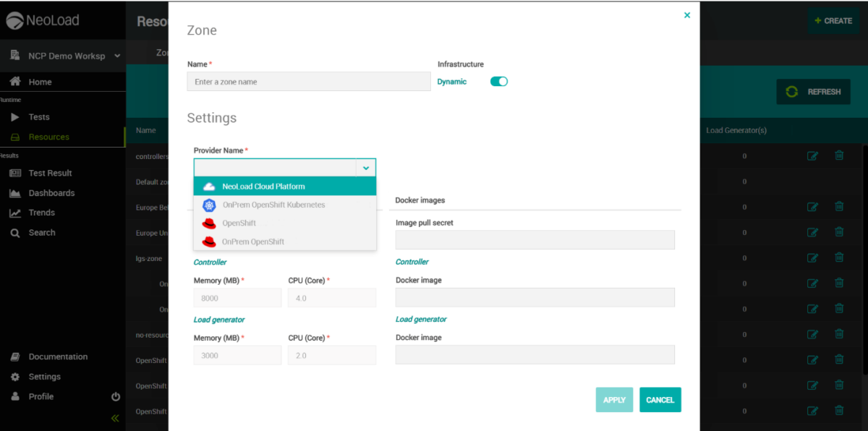Click Load generator CPU field showing 2.0
The width and height of the screenshot is (868, 431).
[x=332, y=355]
